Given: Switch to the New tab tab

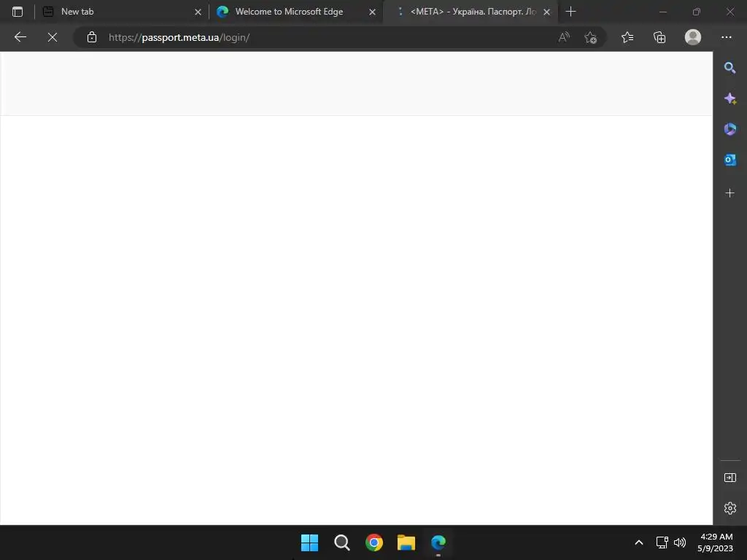Looking at the screenshot, I should coord(122,12).
